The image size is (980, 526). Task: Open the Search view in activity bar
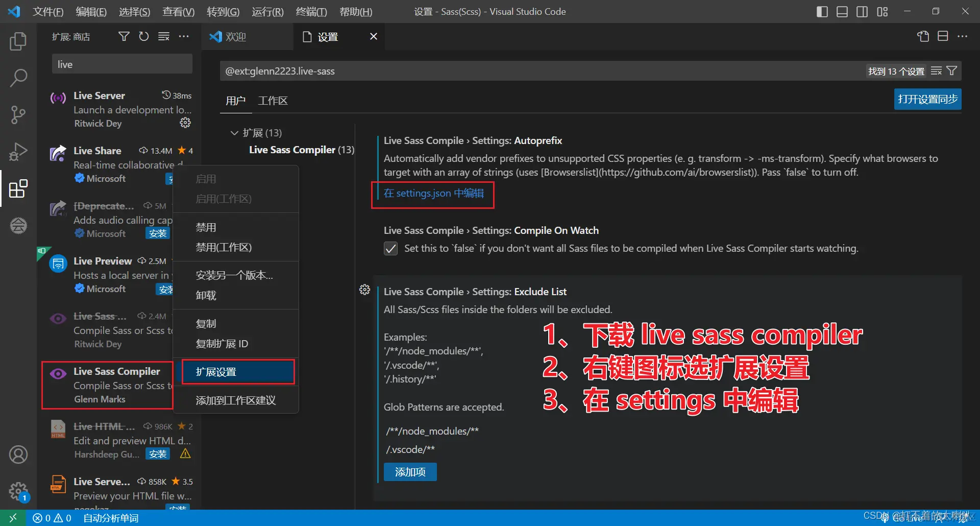[18, 78]
